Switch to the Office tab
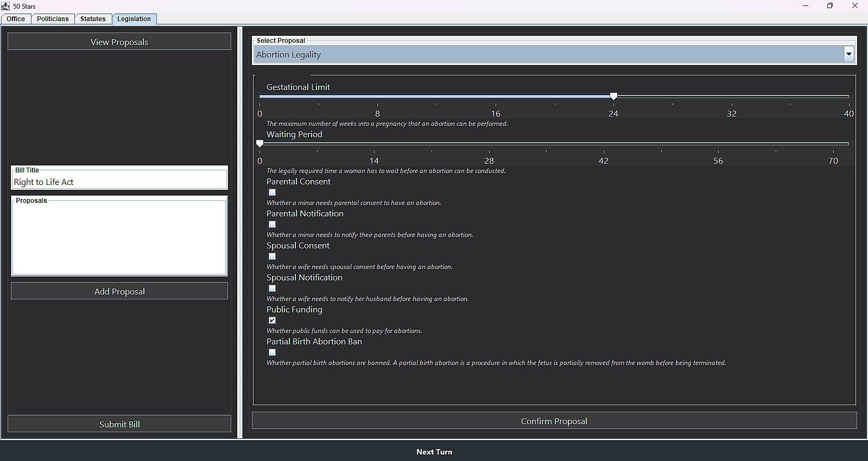This screenshot has height=461, width=868. click(16, 19)
